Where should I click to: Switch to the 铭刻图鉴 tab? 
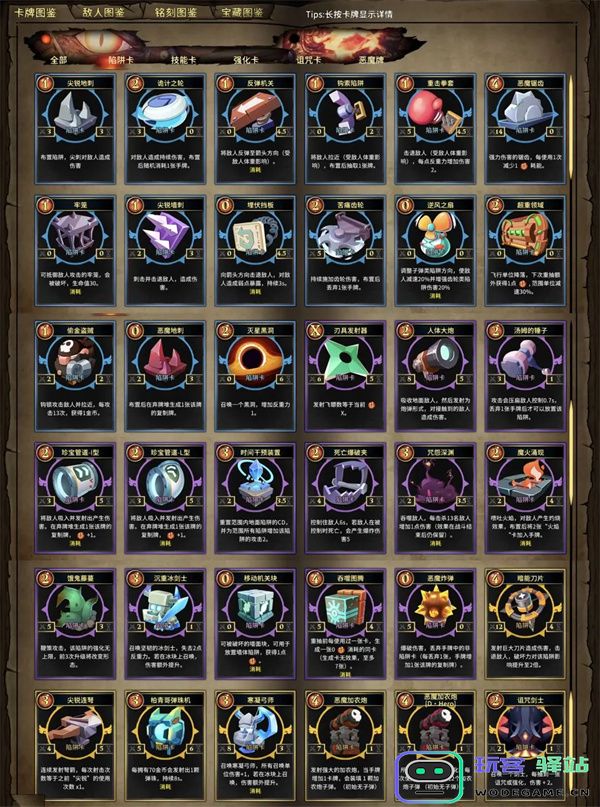click(x=175, y=12)
